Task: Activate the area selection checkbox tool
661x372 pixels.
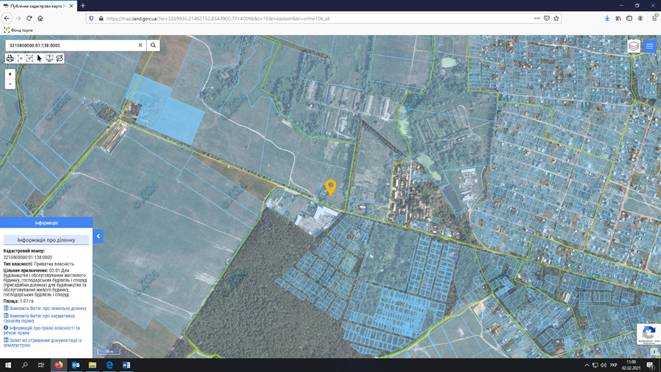Action: click(30, 58)
